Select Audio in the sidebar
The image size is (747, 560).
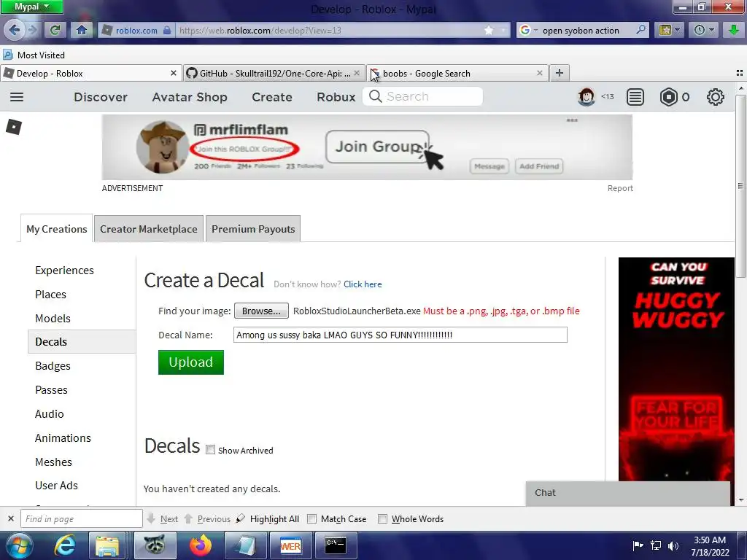49,414
